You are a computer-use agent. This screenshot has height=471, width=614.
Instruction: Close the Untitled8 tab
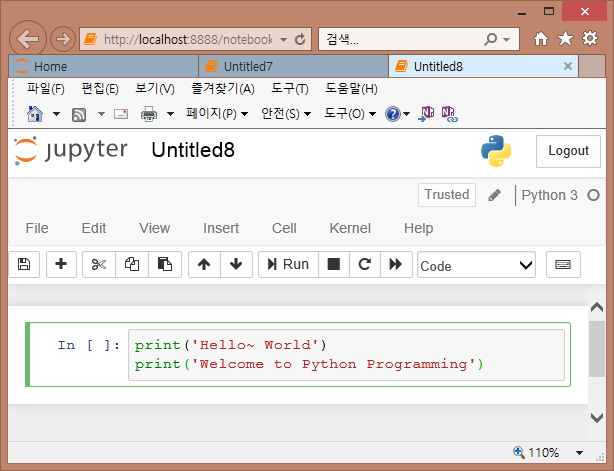click(568, 66)
